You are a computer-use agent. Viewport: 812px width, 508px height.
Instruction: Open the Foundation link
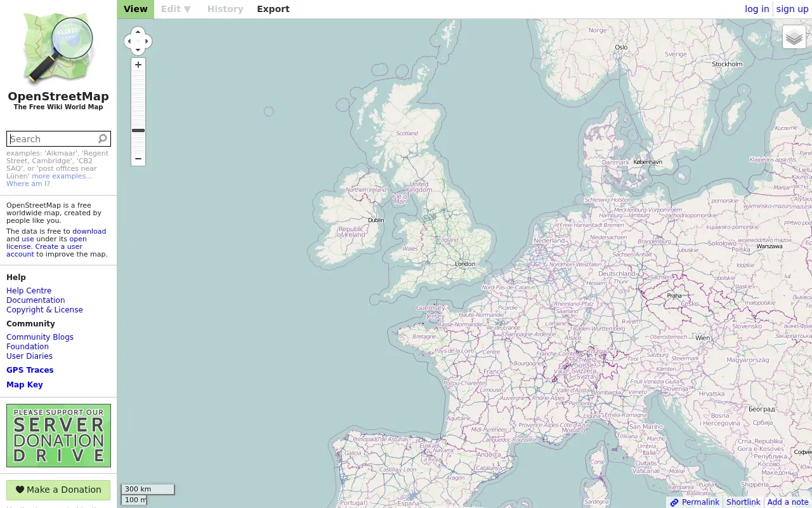point(27,347)
